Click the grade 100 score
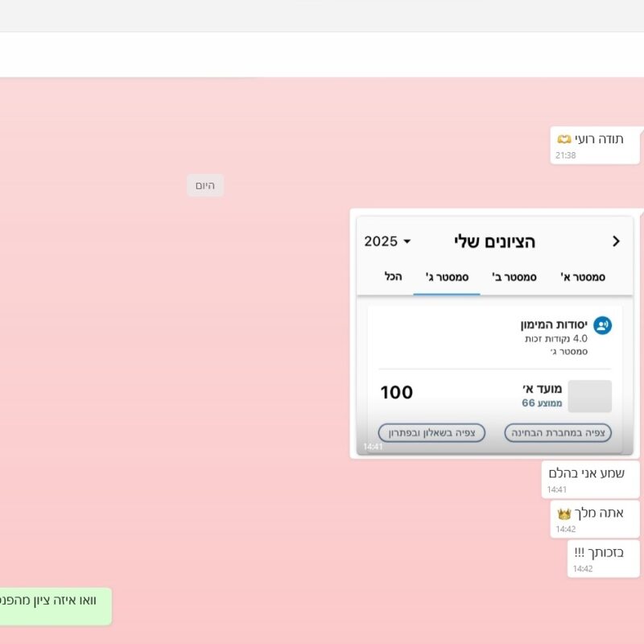644x644 pixels. (x=396, y=393)
